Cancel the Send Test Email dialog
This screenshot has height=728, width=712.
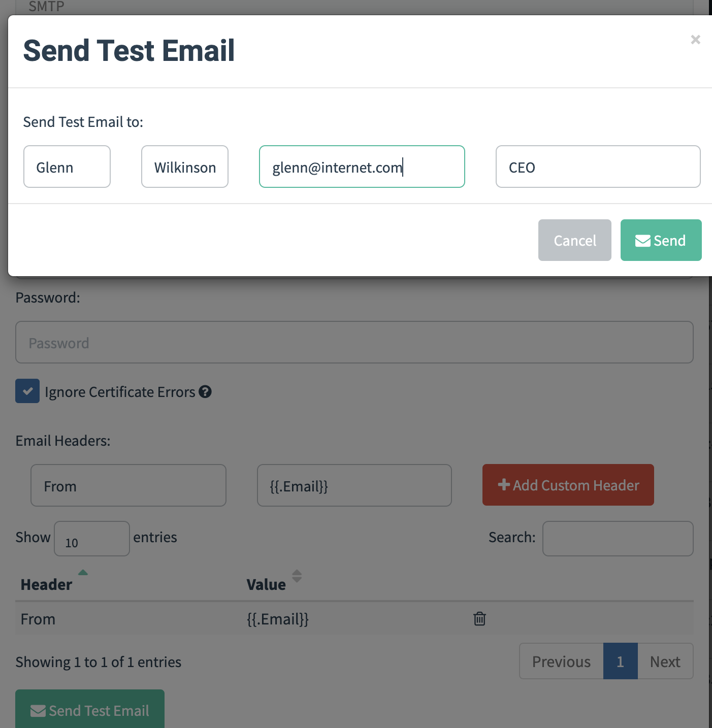574,240
